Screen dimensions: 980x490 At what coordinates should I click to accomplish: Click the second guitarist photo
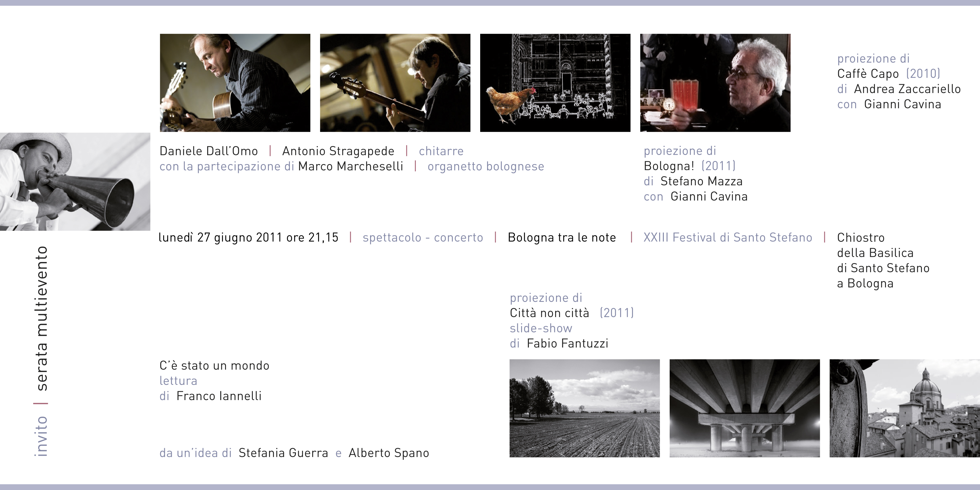point(395,82)
